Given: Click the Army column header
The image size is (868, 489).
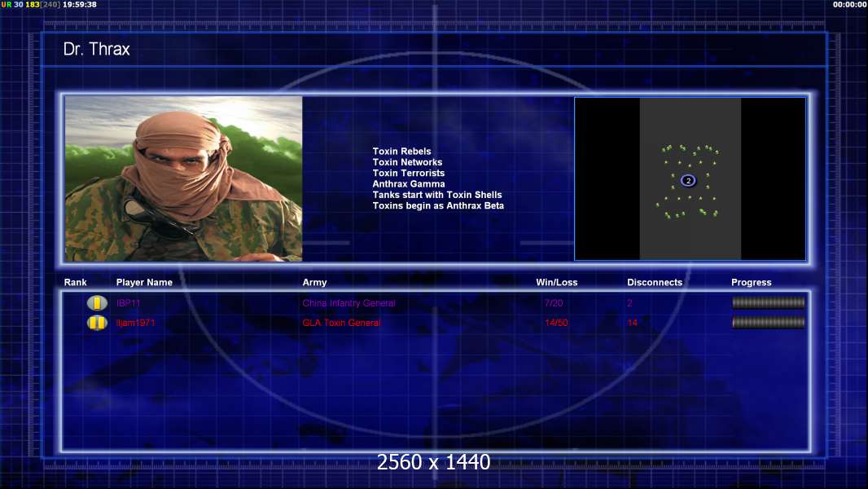Looking at the screenshot, I should 314,283.
